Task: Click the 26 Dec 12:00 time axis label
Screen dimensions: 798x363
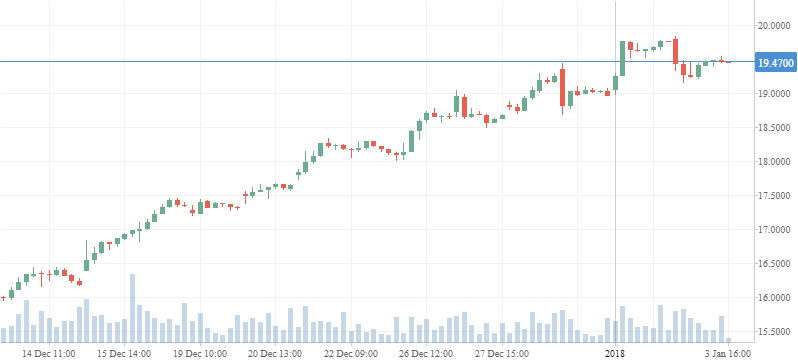Action: point(426,354)
